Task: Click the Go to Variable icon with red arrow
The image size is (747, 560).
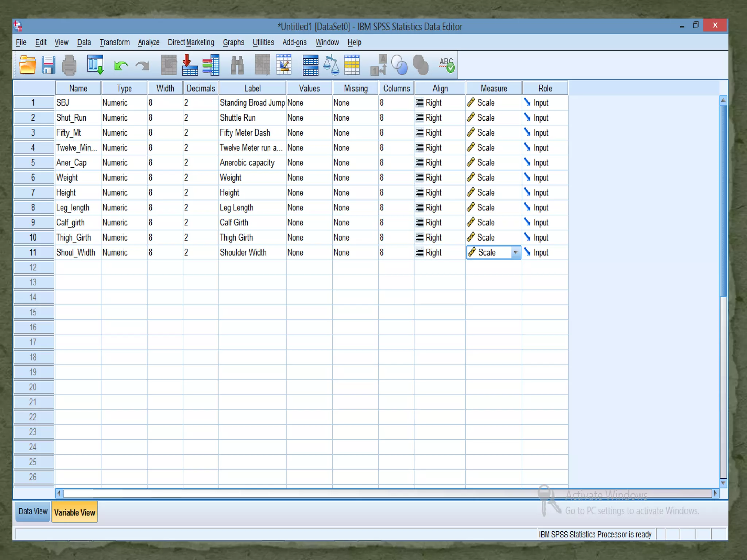Action: pyautogui.click(x=190, y=65)
